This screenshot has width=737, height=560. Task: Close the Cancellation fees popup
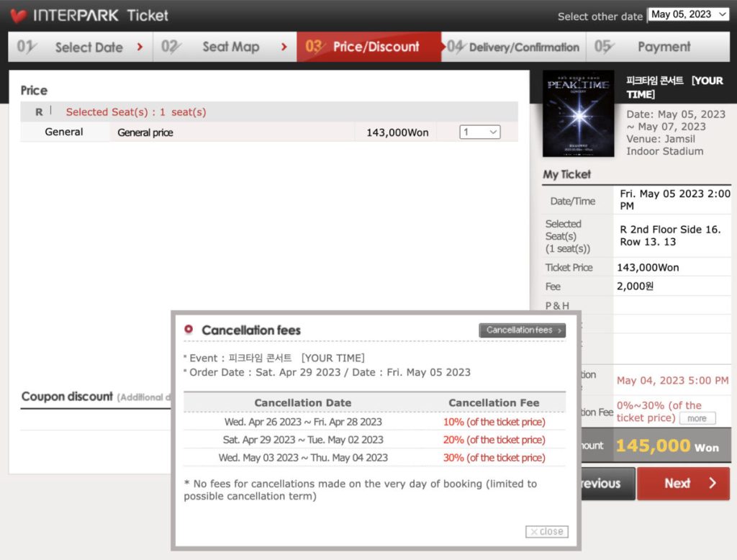(547, 531)
